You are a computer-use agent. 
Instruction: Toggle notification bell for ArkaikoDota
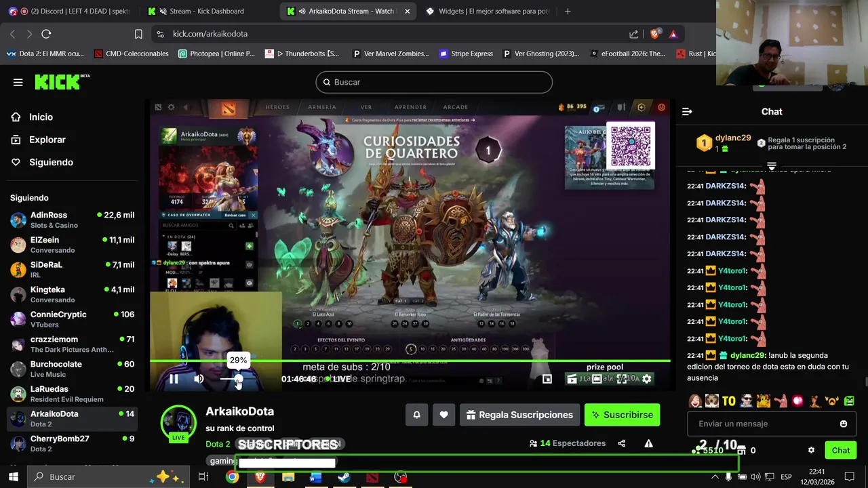pyautogui.click(x=417, y=415)
